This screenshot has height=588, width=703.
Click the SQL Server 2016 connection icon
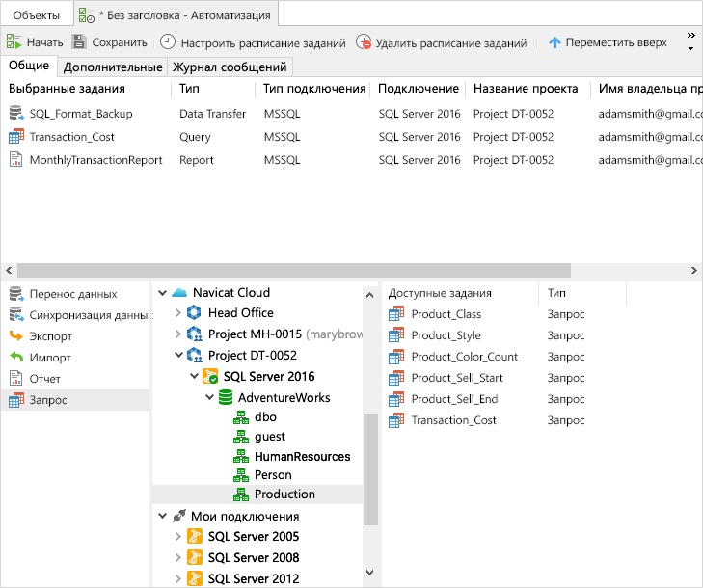pos(210,376)
